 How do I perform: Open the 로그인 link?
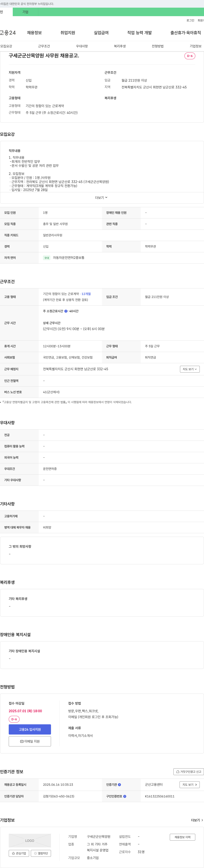click(190, 21)
